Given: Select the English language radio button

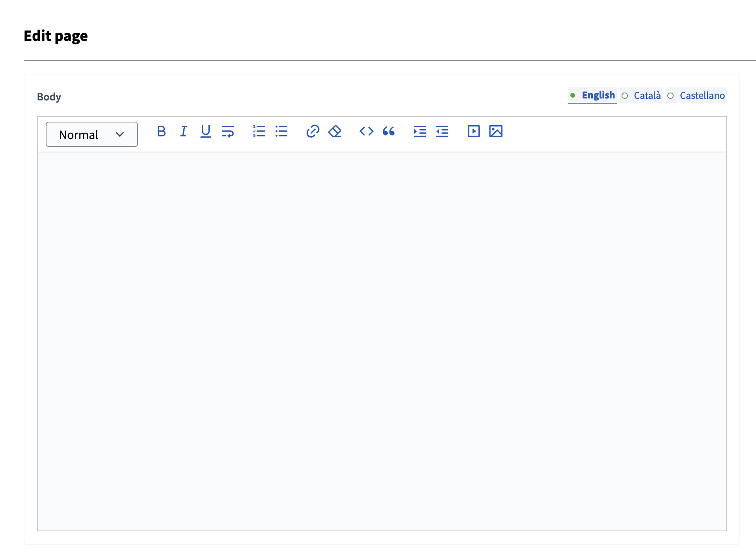Looking at the screenshot, I should pos(574,96).
